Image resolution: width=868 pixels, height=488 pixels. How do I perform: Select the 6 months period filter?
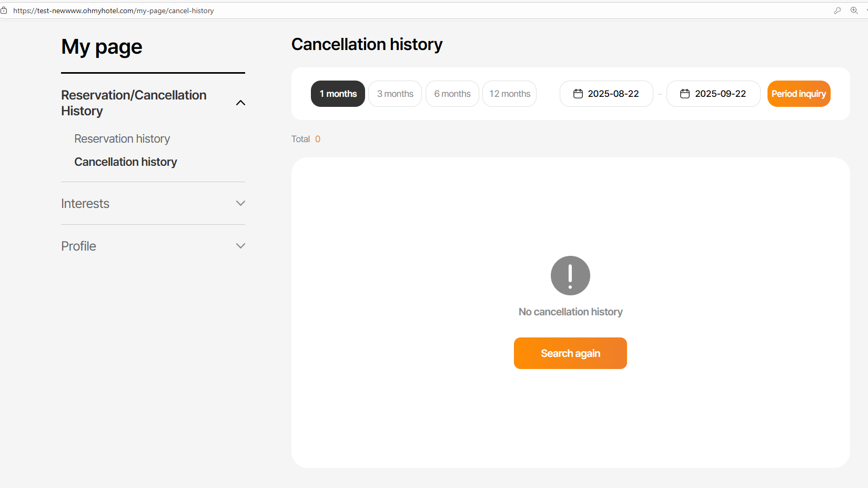click(452, 94)
